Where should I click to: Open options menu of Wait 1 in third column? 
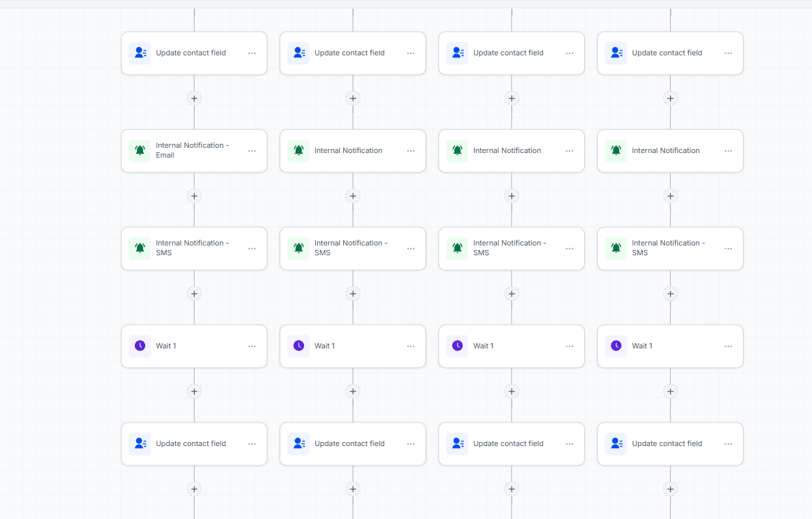tap(570, 346)
